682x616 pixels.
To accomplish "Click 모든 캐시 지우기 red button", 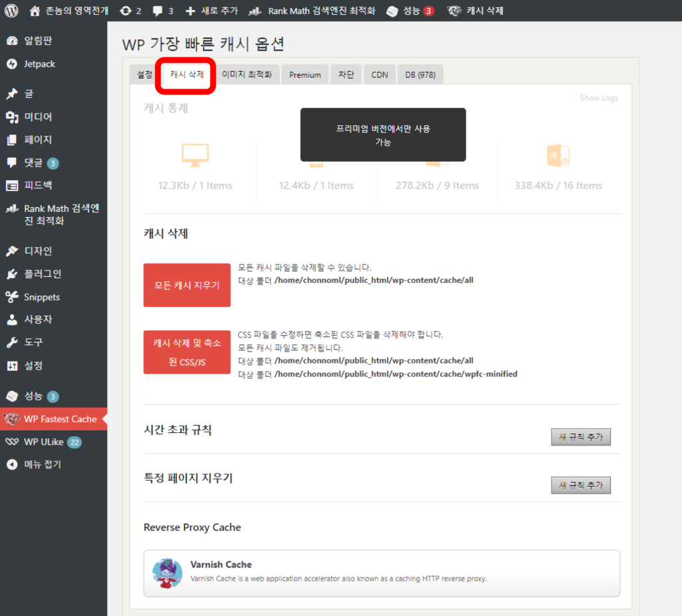I will click(187, 286).
